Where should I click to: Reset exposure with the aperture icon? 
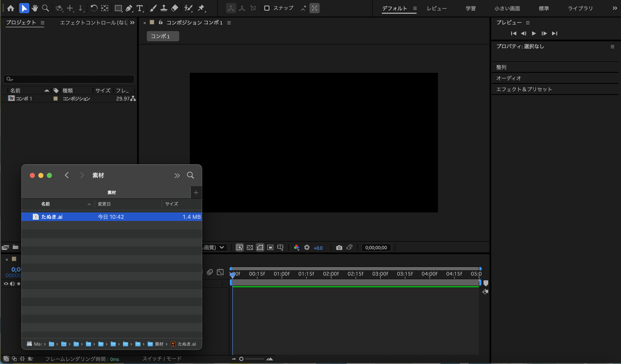[307, 247]
